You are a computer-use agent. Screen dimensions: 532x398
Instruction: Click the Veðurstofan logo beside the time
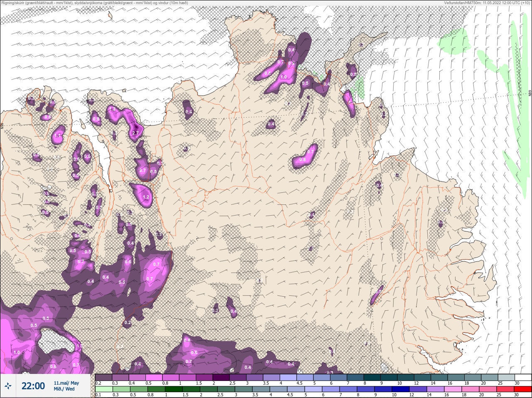(9, 386)
